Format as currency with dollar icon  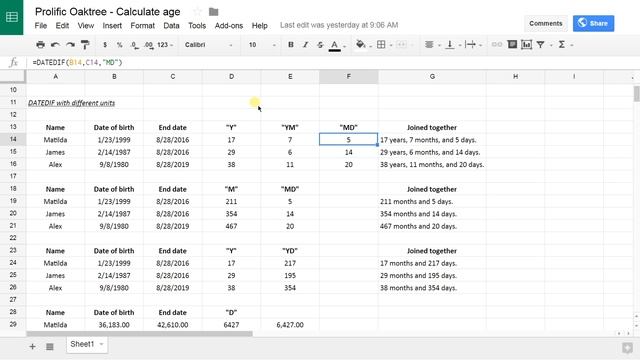[x=105, y=44]
